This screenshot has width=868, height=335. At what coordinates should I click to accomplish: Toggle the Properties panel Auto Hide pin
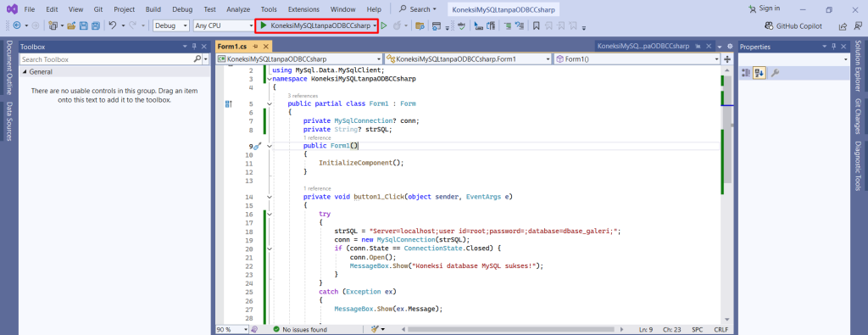(x=833, y=47)
